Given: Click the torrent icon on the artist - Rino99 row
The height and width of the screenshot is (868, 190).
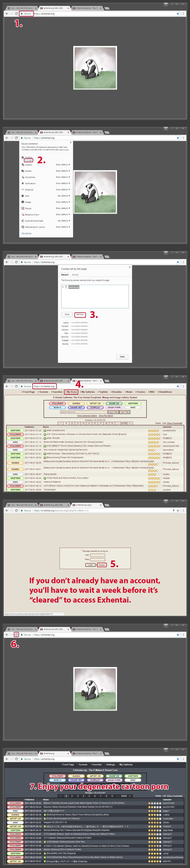Looking at the screenshot, I should click(45, 438).
